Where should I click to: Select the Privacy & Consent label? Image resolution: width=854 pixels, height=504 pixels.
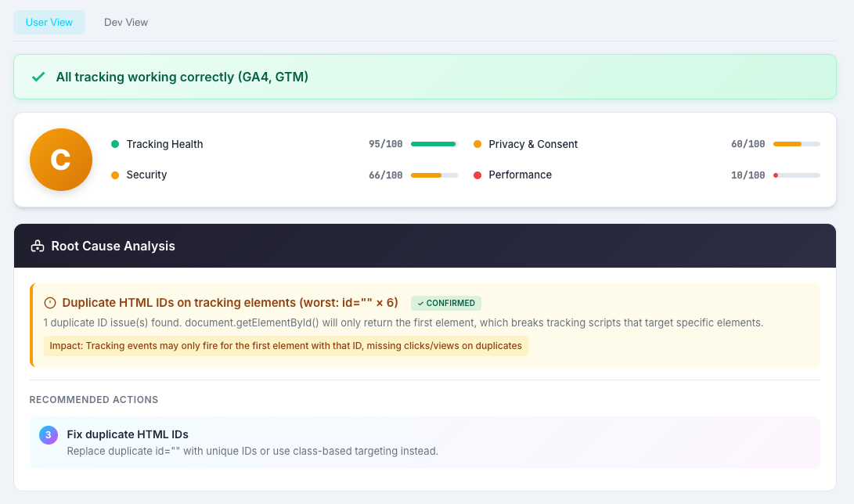pos(532,144)
